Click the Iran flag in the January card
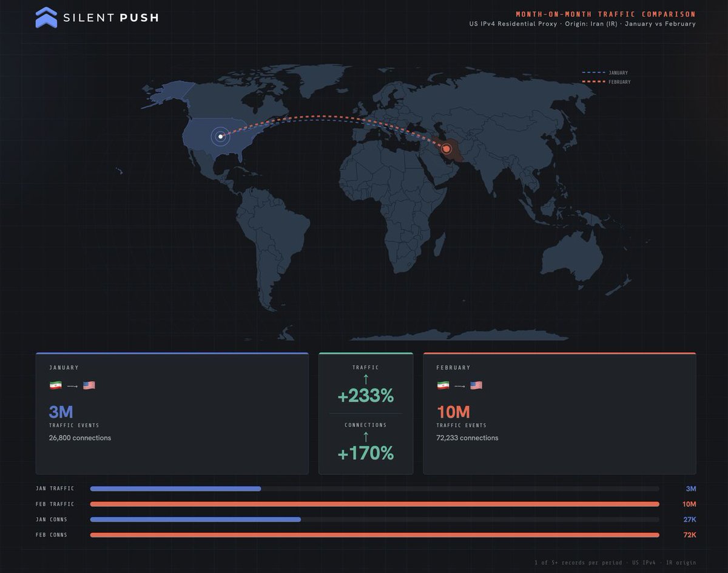This screenshot has width=728, height=573. point(55,385)
